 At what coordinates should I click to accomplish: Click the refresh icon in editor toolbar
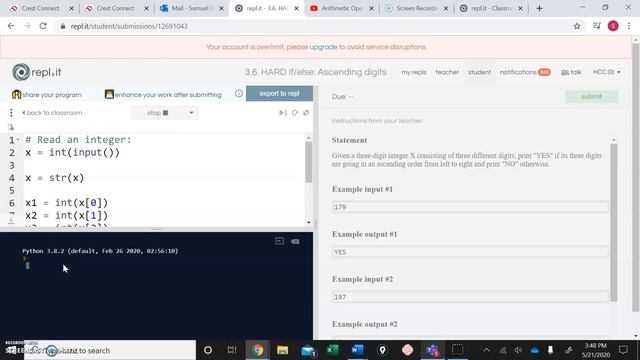[295, 113]
